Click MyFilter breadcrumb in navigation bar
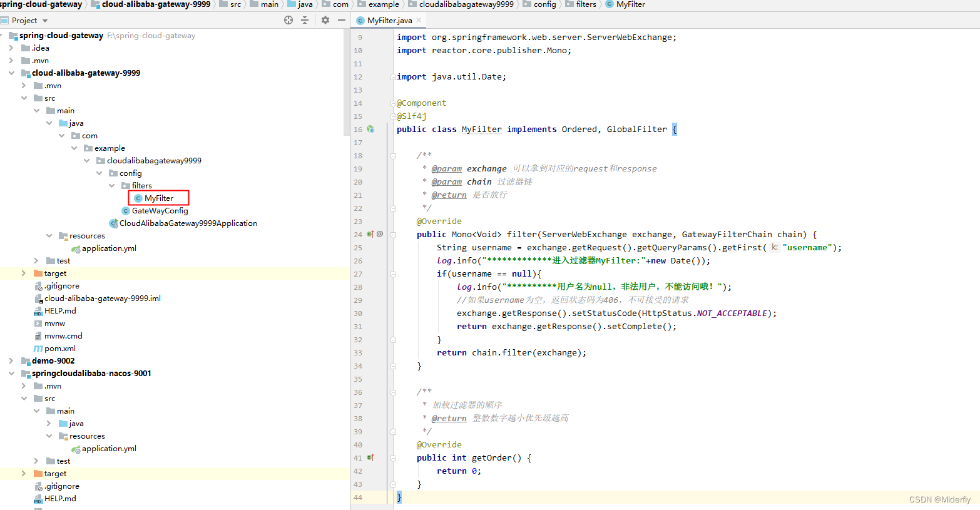 (x=626, y=4)
